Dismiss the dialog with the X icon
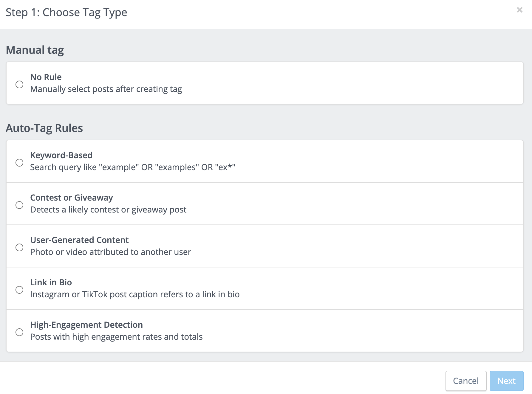The image size is (532, 394). (519, 10)
